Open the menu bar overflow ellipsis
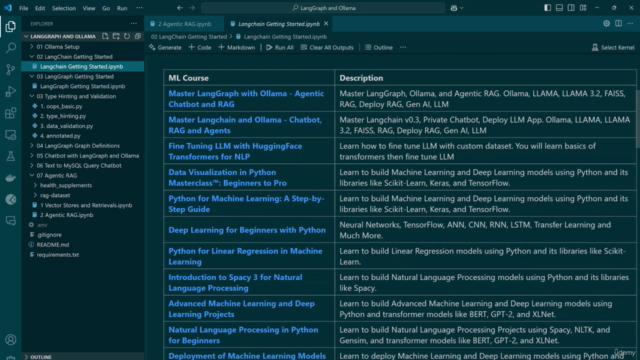 tap(139, 8)
